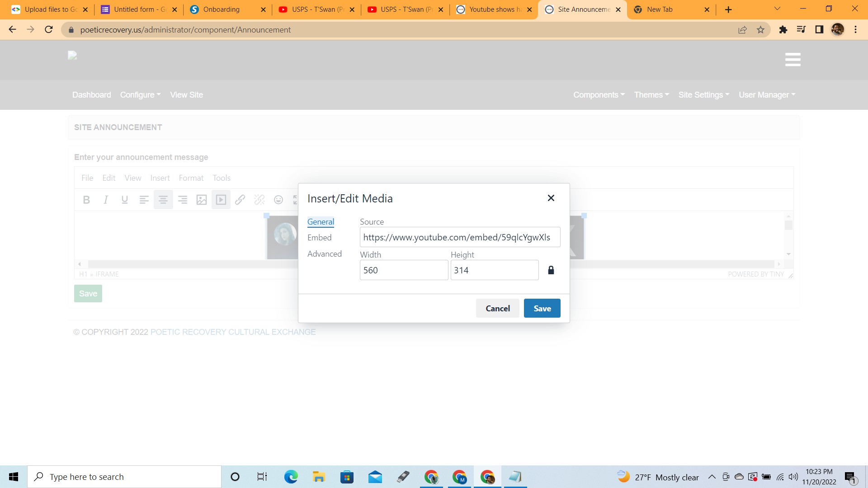This screenshot has width=868, height=488.
Task: Click the insert media toolbar icon
Action: click(221, 200)
